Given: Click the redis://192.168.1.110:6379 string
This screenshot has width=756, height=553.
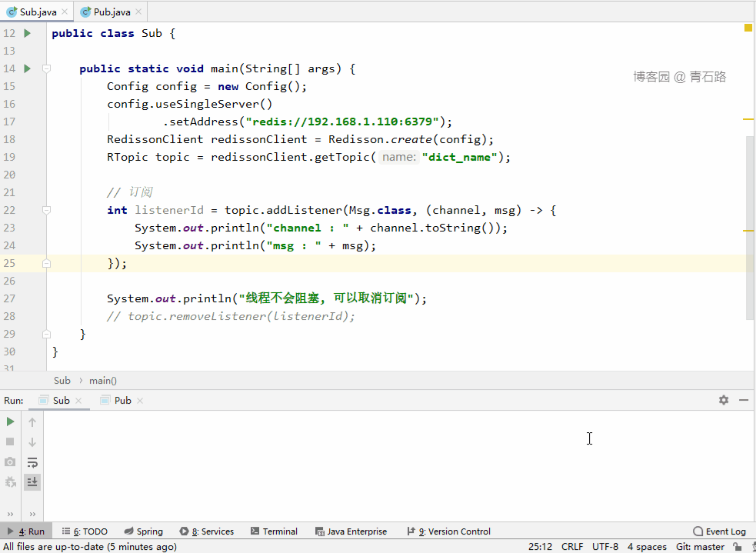Looking at the screenshot, I should [341, 122].
